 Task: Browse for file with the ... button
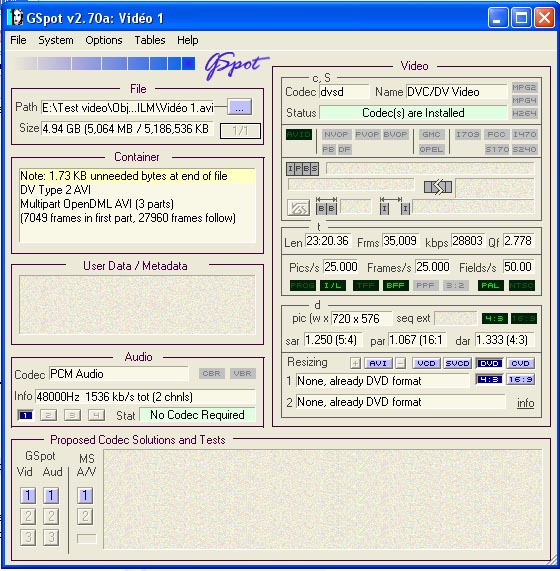(x=239, y=107)
